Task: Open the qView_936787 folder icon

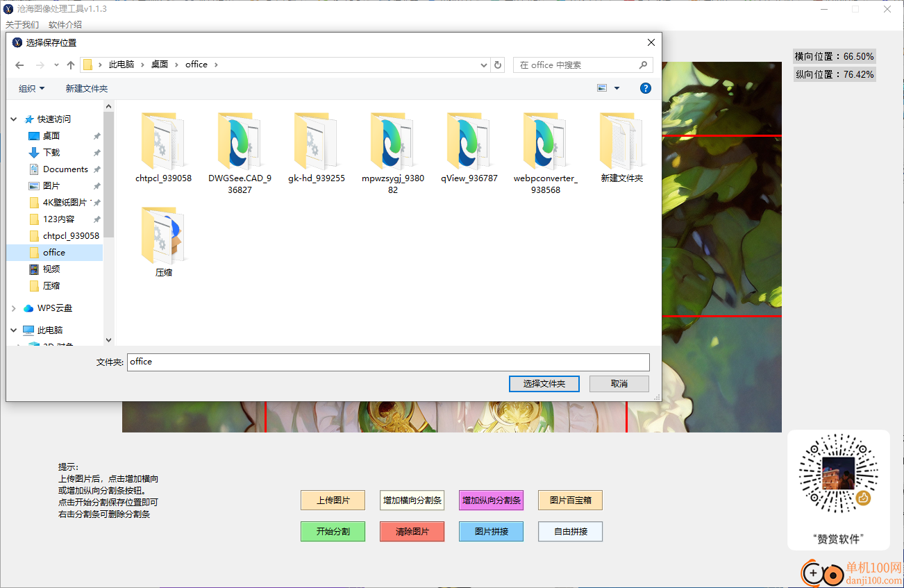Action: [469, 142]
